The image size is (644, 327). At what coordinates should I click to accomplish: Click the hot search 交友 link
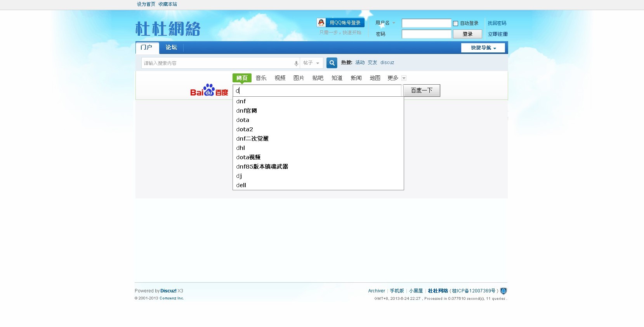[373, 63]
